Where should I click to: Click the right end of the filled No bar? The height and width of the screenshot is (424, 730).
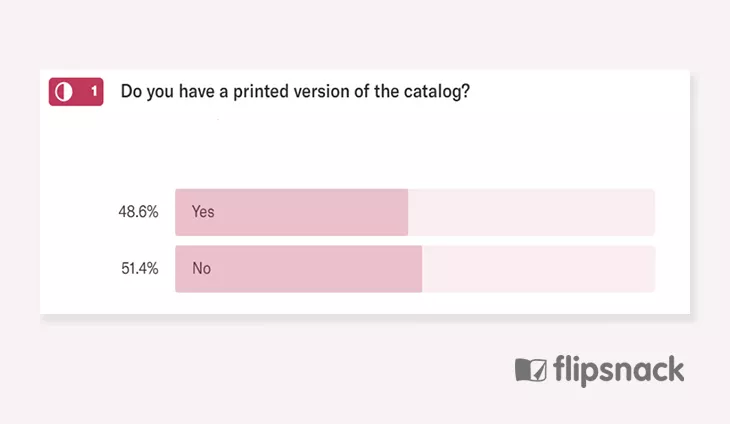(418, 269)
